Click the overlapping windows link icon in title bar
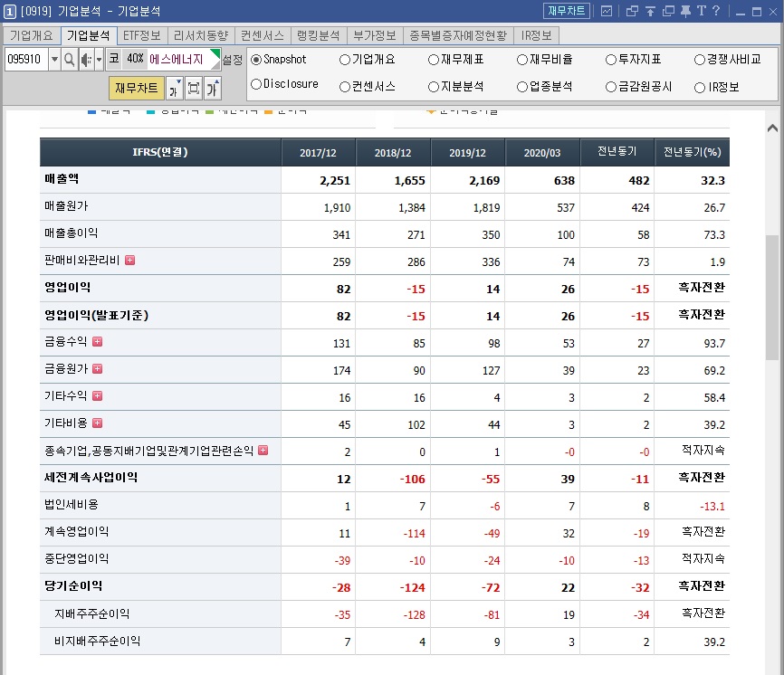The image size is (784, 675). pos(632,11)
